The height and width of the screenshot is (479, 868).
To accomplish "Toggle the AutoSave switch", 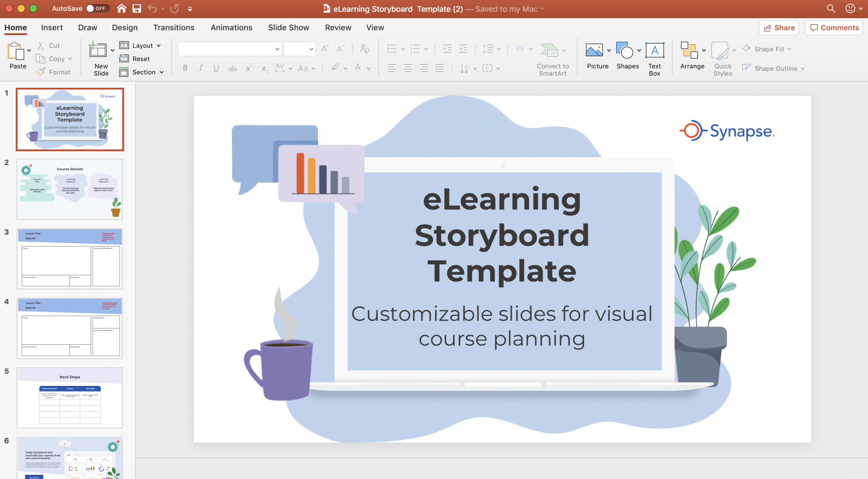I will [x=97, y=8].
